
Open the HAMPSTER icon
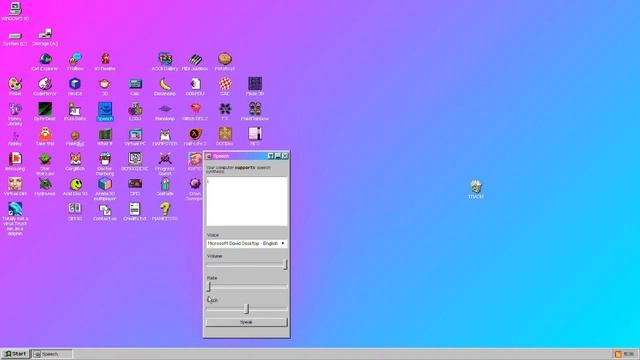point(165,136)
